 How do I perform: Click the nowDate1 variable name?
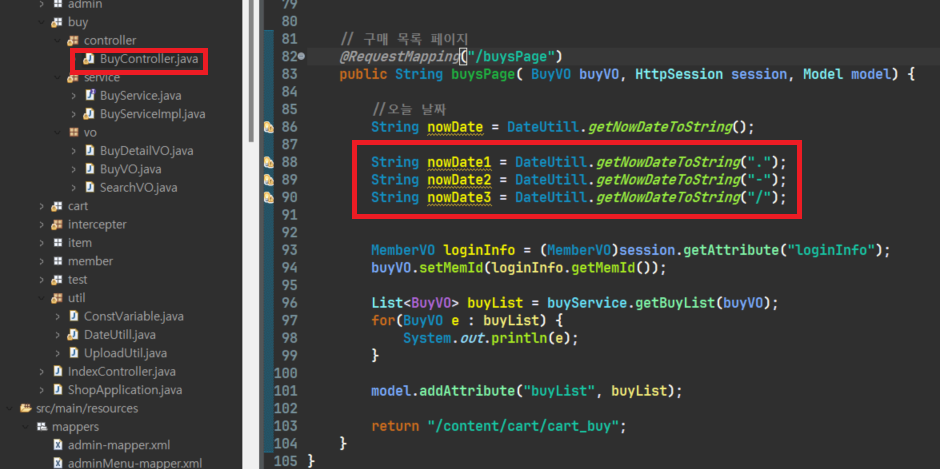coord(459,163)
